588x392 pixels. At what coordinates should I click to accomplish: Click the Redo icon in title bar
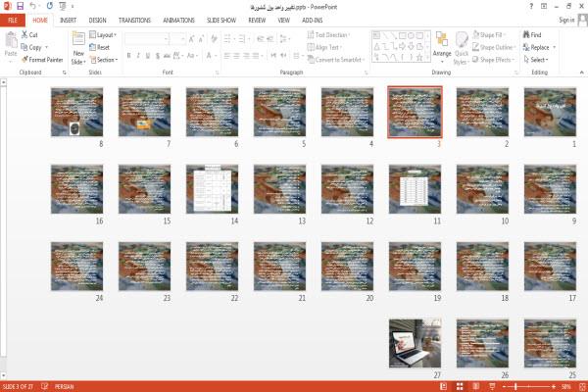tap(50, 6)
